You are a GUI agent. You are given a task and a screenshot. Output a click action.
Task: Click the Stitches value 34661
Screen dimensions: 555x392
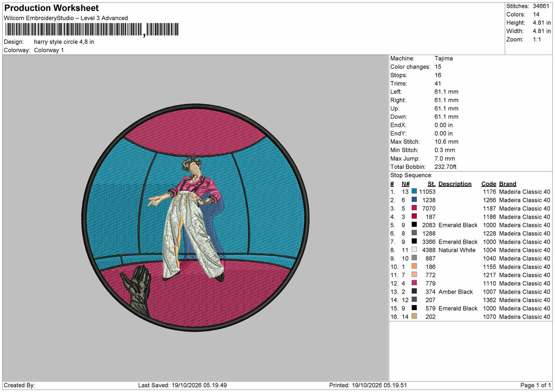542,6
